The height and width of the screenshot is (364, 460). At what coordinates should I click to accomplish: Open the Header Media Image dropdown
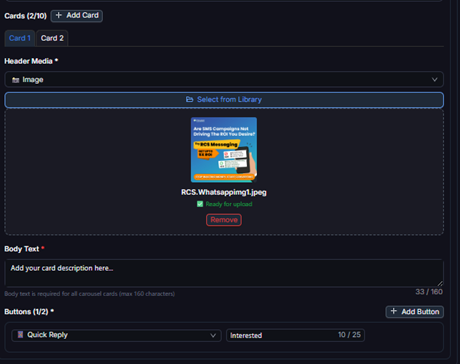click(x=224, y=80)
